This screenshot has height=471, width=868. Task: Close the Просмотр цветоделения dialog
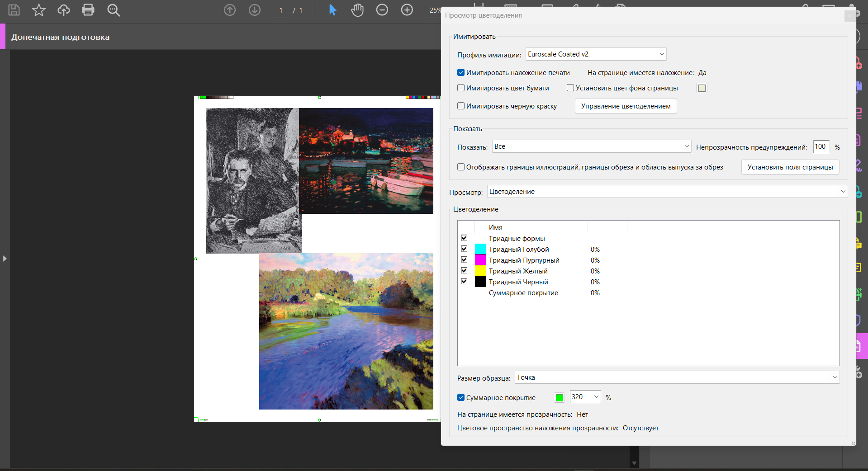click(x=850, y=16)
